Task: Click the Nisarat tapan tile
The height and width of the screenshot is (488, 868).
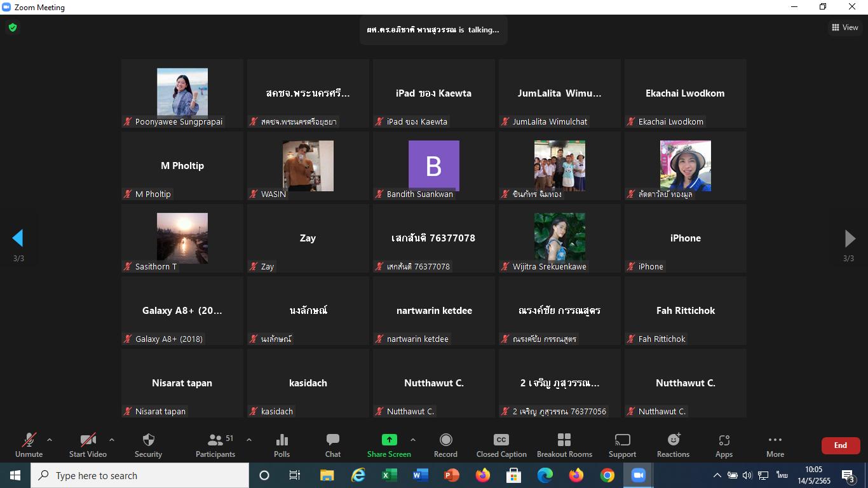Action: pyautogui.click(x=182, y=383)
